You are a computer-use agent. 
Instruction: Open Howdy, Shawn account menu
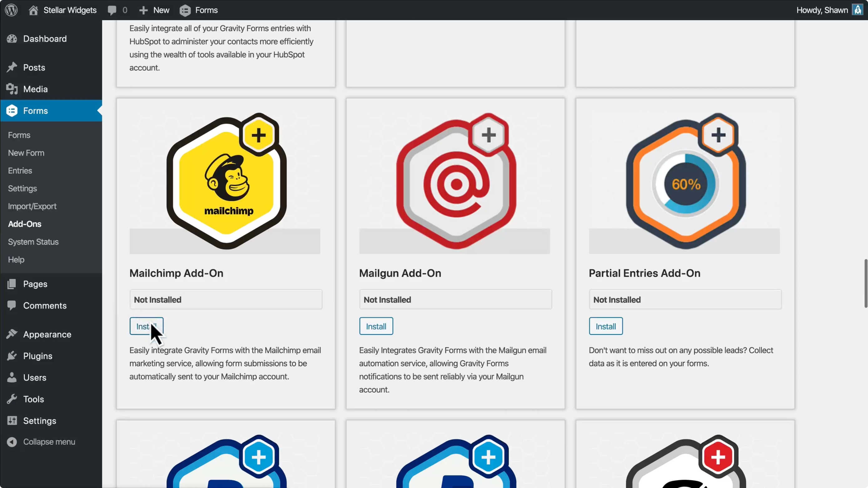(x=822, y=10)
